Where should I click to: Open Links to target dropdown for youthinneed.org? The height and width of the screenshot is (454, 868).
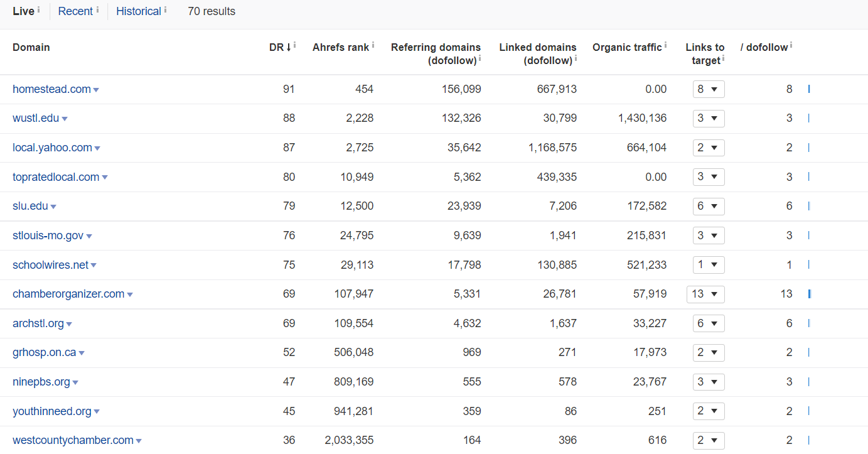point(709,411)
